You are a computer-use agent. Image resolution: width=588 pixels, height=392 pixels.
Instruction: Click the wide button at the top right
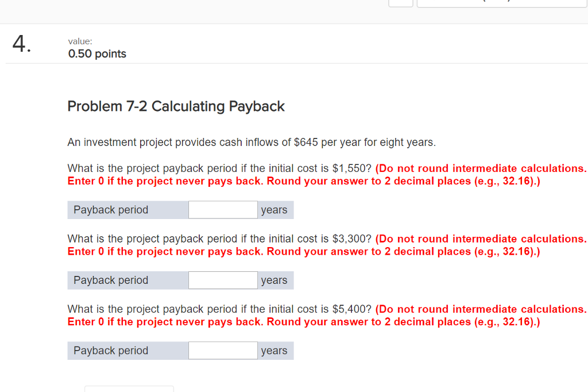point(502,2)
